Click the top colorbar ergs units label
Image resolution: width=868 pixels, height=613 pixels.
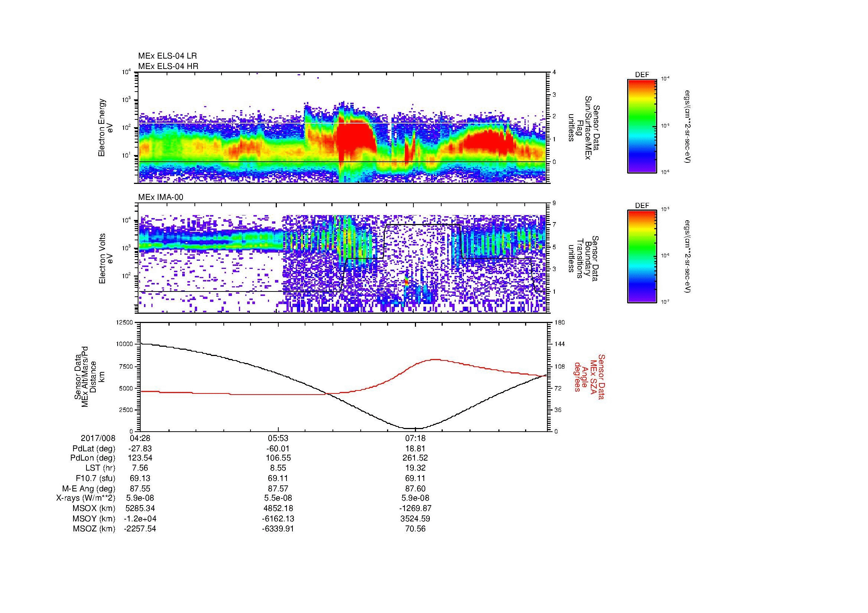pyautogui.click(x=687, y=126)
